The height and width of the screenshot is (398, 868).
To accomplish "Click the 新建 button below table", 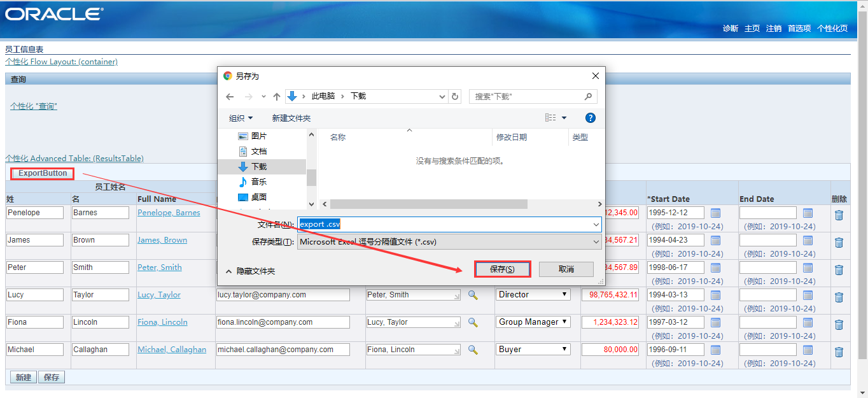I will coord(24,378).
